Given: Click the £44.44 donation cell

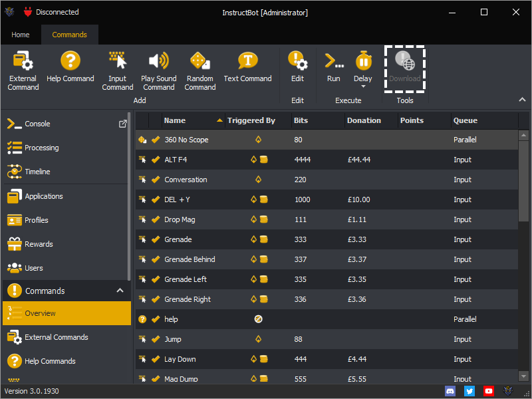Looking at the screenshot, I should click(x=359, y=160).
